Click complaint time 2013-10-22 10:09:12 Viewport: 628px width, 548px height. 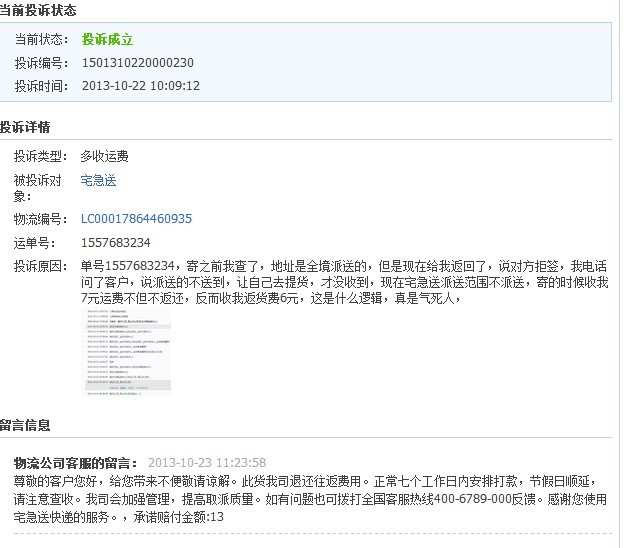[140, 86]
